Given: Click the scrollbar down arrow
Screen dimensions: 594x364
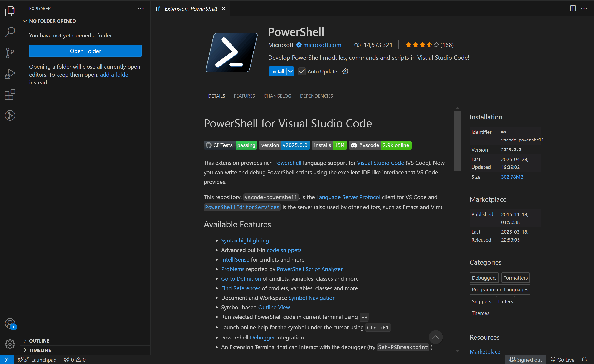Looking at the screenshot, I should tap(457, 351).
